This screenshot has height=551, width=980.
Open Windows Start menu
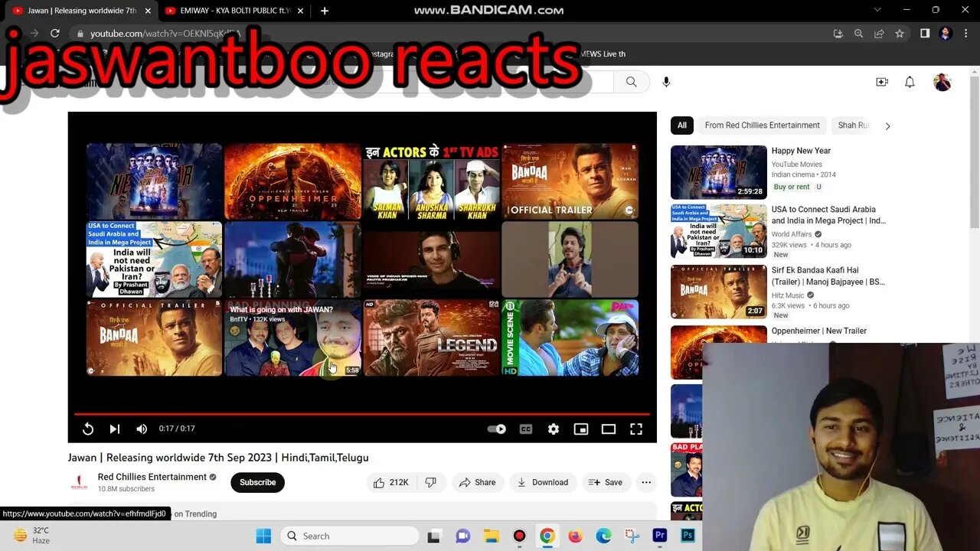(263, 536)
